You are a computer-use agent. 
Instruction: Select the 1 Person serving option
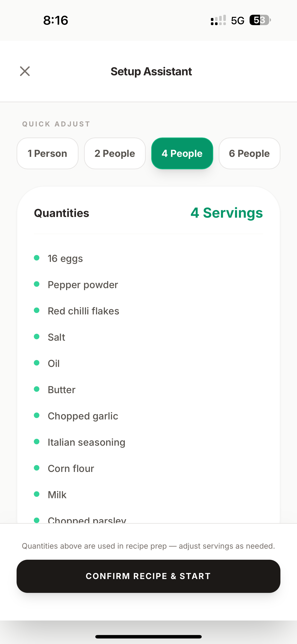(47, 153)
